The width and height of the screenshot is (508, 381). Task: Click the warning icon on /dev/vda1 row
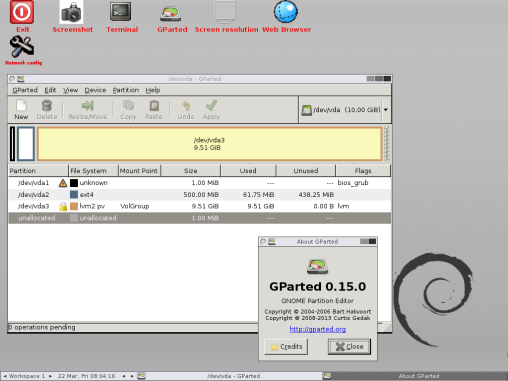point(63,183)
